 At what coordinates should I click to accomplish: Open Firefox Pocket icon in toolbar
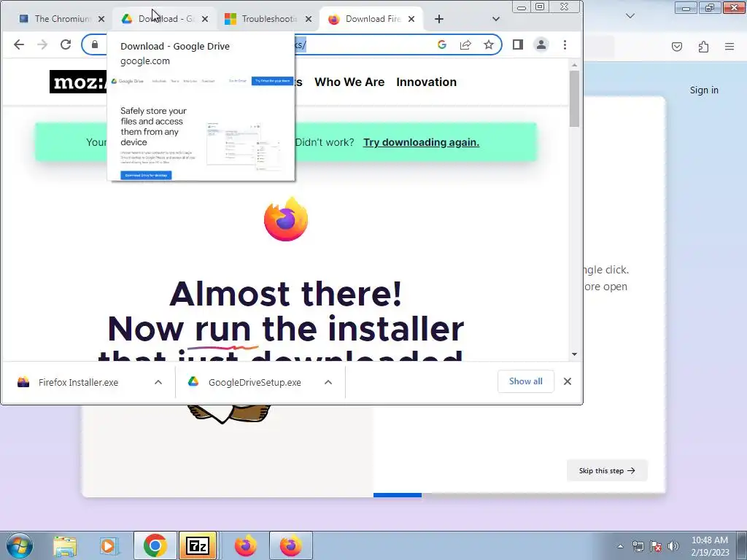point(677,47)
